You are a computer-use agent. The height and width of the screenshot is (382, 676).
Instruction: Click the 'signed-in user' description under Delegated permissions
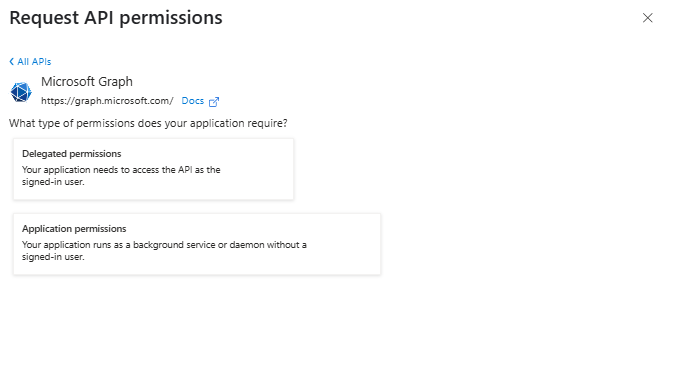pos(121,176)
